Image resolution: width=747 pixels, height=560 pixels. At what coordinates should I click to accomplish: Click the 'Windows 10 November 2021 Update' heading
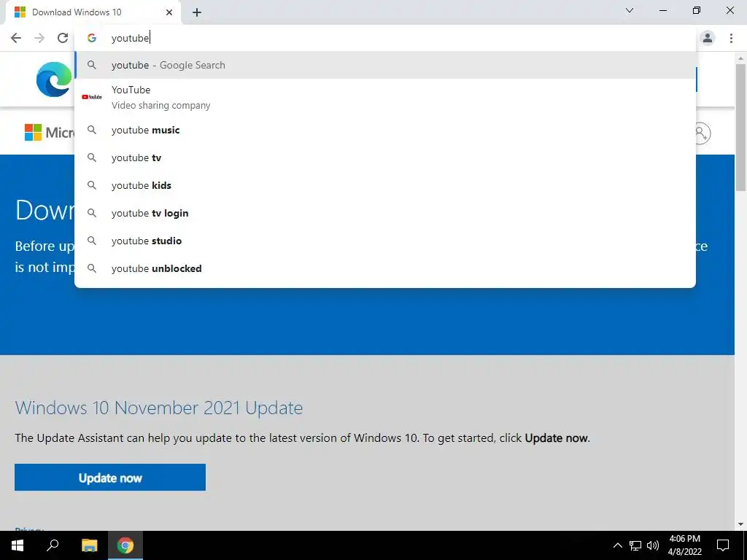click(x=158, y=408)
